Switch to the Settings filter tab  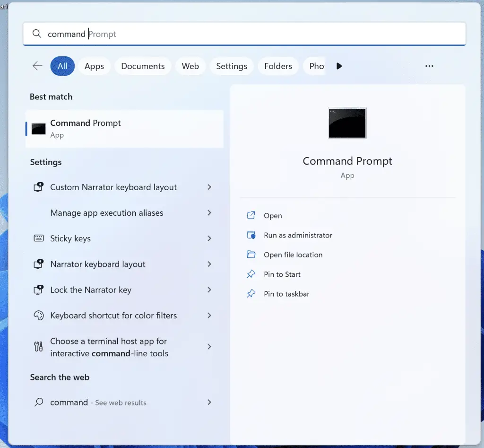[232, 66]
